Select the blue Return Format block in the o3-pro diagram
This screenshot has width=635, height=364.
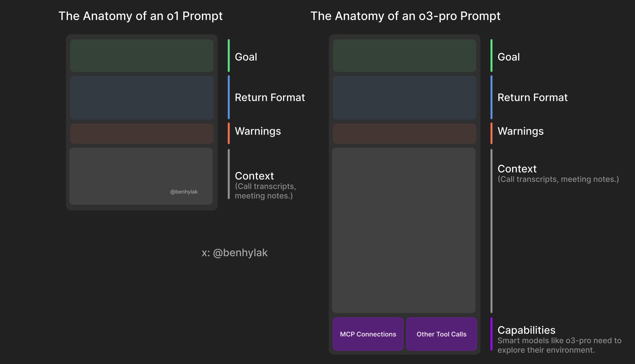click(404, 97)
